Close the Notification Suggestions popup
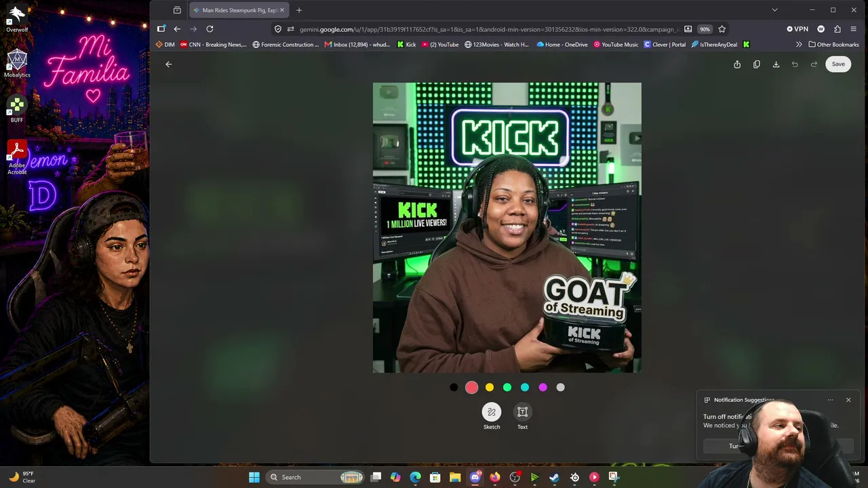868x488 pixels. (848, 400)
